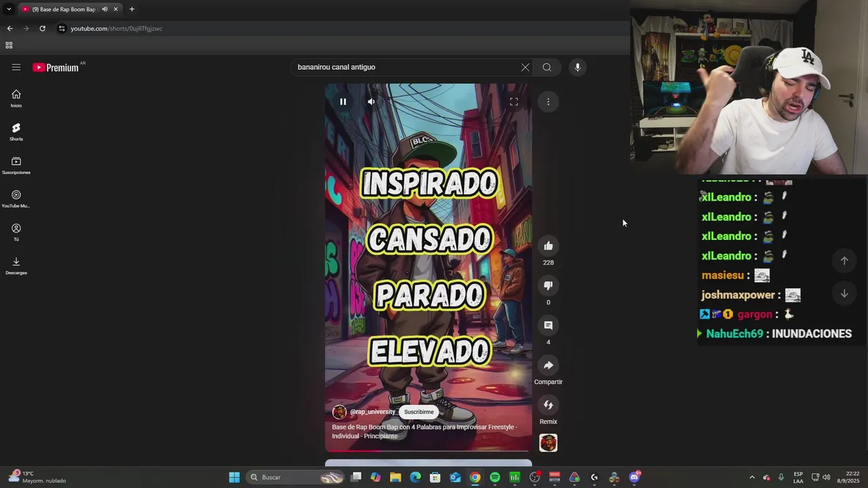
Task: Open Outlook from the taskbar
Action: tap(455, 477)
